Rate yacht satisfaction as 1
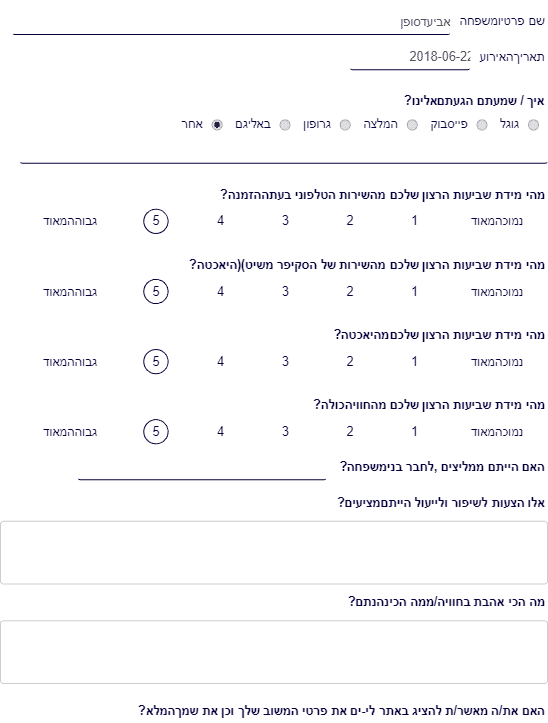Viewport: 548px width, 723px height. tap(414, 362)
